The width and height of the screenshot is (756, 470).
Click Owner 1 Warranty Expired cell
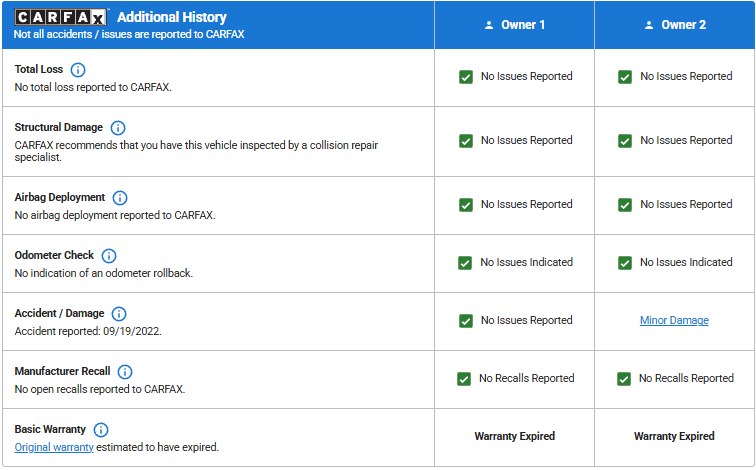[x=514, y=437]
